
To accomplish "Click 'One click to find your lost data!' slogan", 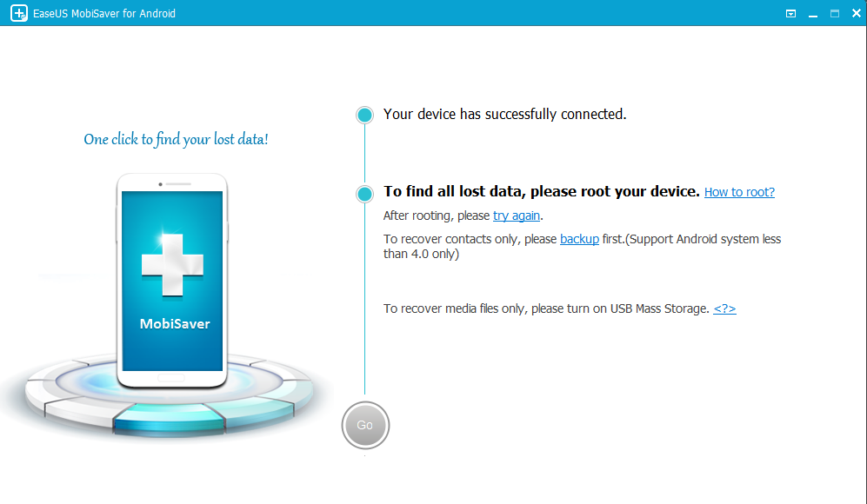I will tap(176, 139).
